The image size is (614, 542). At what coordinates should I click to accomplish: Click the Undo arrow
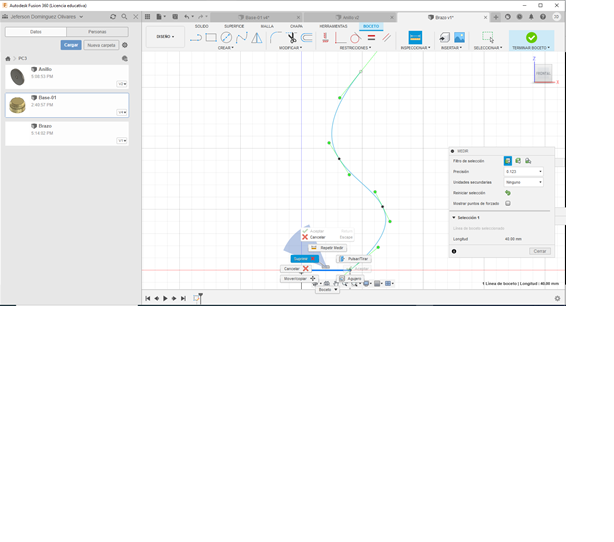pos(187,17)
